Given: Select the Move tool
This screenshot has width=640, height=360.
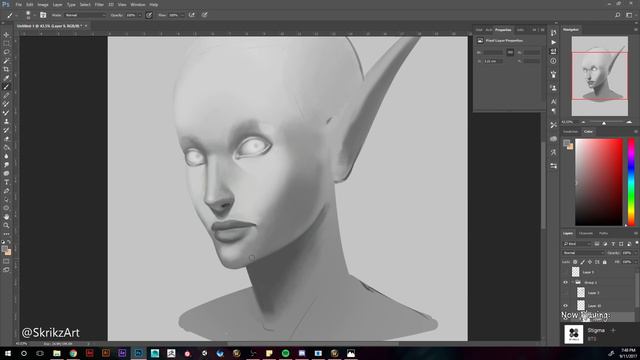Looking at the screenshot, I should 6,35.
